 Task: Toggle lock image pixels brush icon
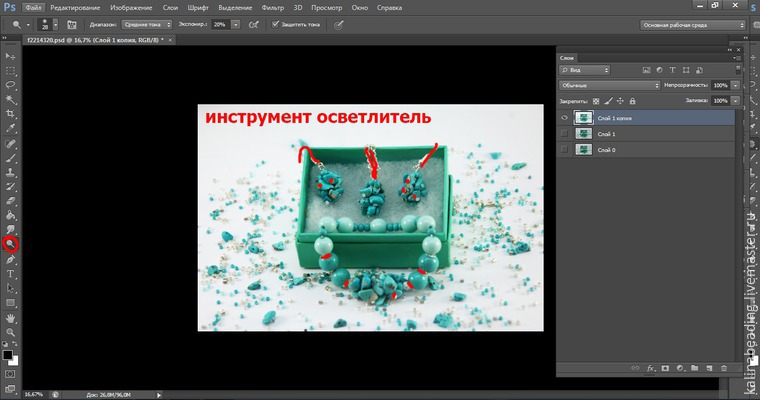(608, 101)
